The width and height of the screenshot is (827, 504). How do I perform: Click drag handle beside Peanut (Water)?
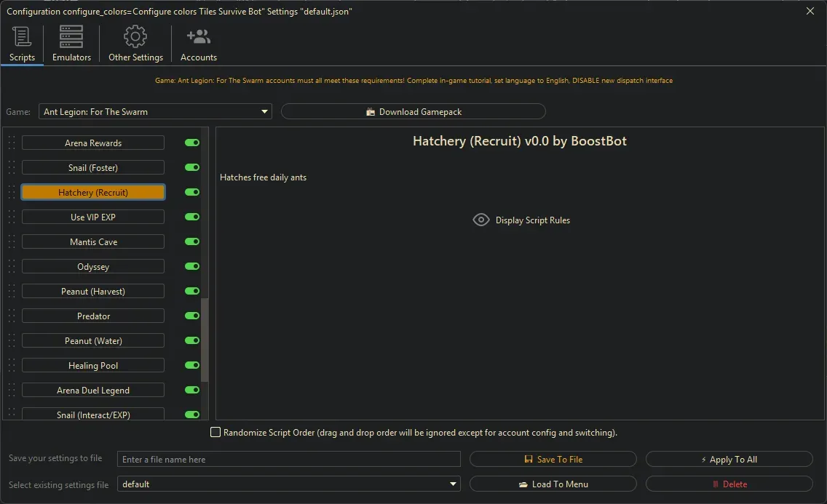[x=12, y=341]
